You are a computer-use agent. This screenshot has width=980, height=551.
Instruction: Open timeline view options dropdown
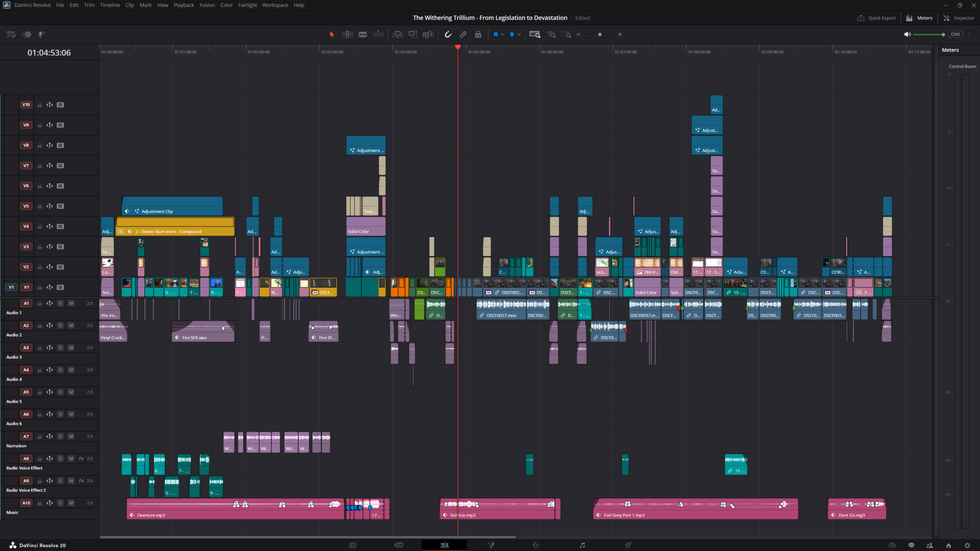pyautogui.click(x=11, y=34)
